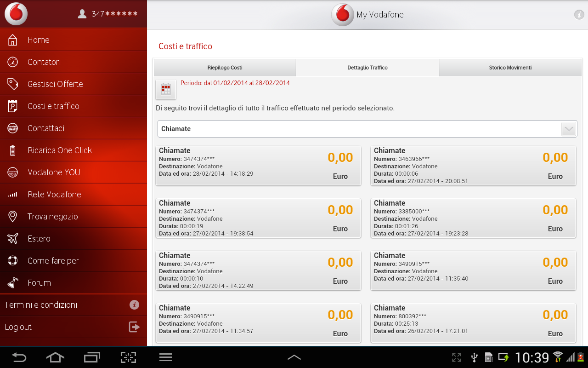Image resolution: width=588 pixels, height=368 pixels.
Task: Open the info icon at top right
Action: 578,14
